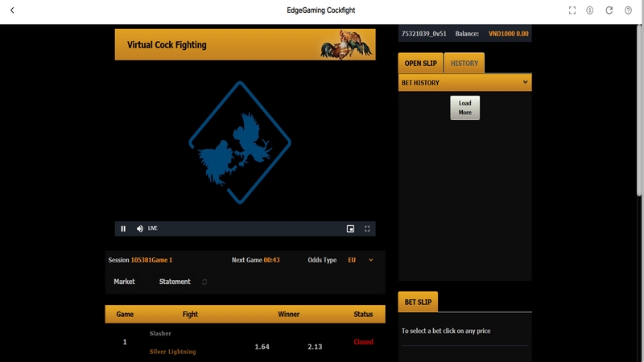Click the Load More button
This screenshot has width=644, height=362.
pos(464,108)
